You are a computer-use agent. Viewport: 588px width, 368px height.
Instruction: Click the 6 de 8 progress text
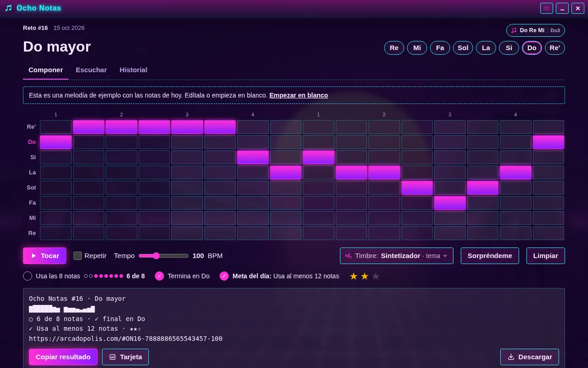136,276
